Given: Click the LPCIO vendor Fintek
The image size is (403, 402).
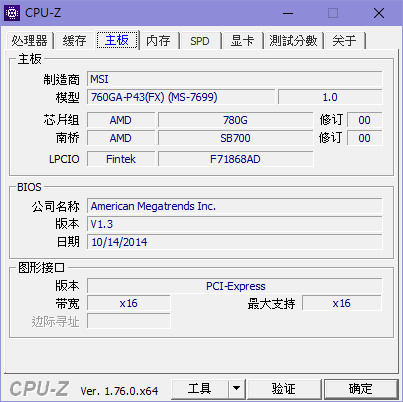Looking at the screenshot, I should coord(121,159).
